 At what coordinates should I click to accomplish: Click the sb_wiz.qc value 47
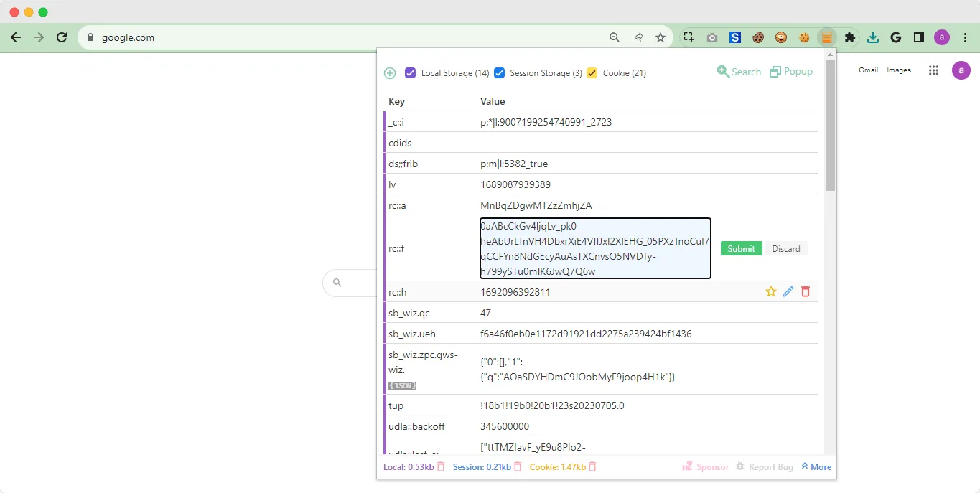click(486, 313)
